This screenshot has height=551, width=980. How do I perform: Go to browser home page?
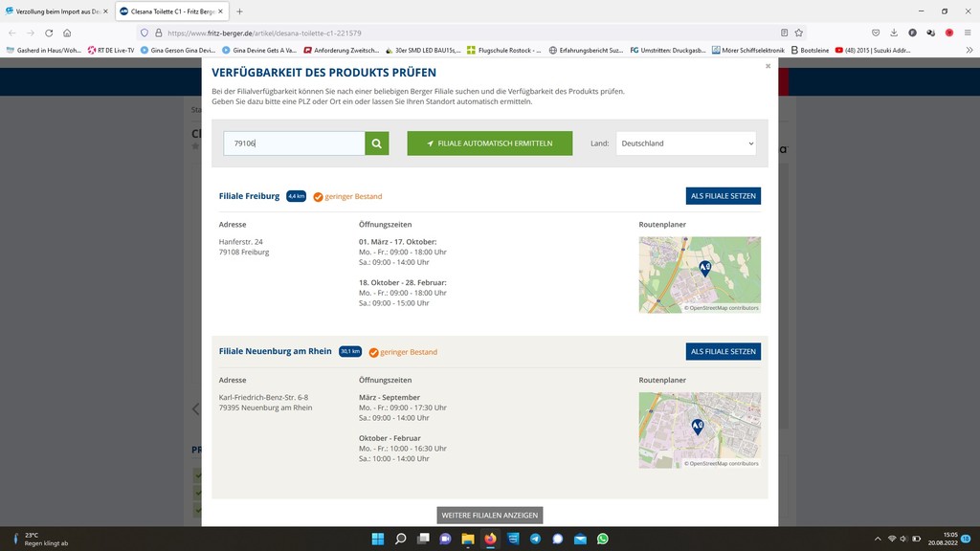pos(67,33)
